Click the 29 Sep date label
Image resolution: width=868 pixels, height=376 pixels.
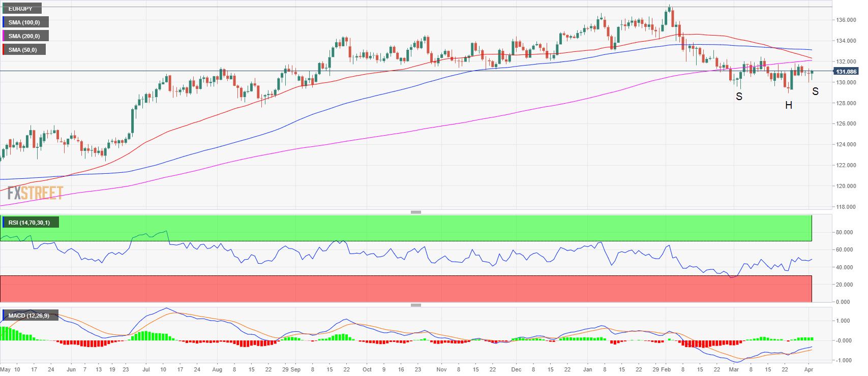[x=291, y=369]
